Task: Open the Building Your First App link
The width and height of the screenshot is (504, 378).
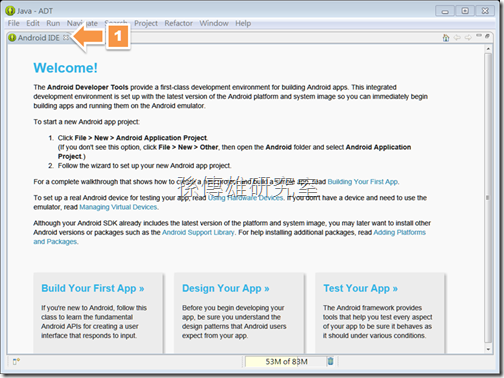Action: 363,182
